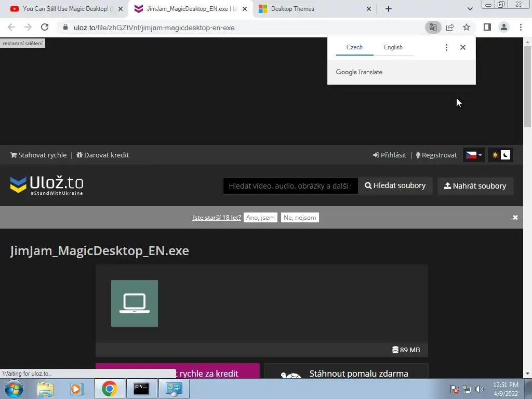Reload the uloz.to page
This screenshot has height=399, width=532.
click(45, 27)
